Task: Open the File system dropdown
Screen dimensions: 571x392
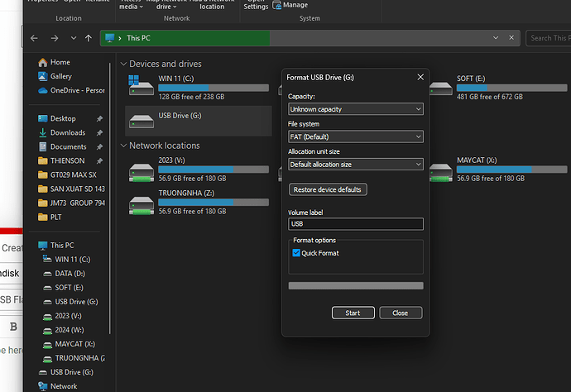Action: [x=355, y=136]
